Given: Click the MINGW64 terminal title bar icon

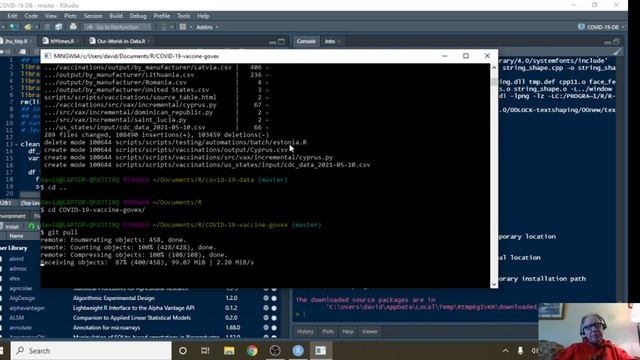Looking at the screenshot, I should 47,56.
